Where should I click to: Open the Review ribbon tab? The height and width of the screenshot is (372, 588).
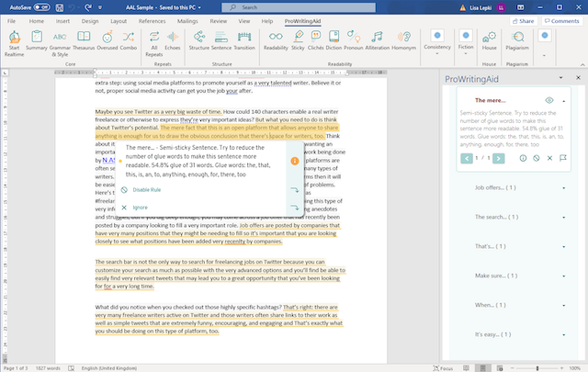pos(219,21)
